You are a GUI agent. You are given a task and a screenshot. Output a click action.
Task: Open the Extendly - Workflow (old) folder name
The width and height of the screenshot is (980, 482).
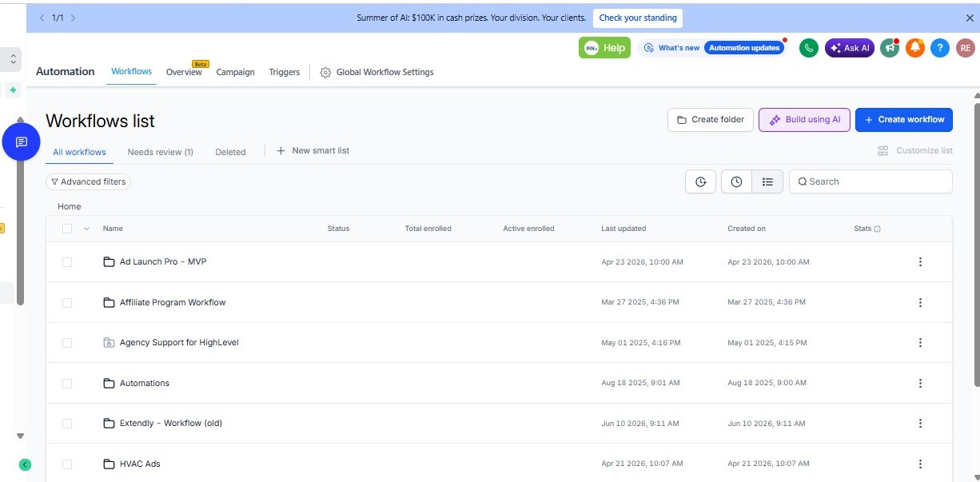pos(171,424)
